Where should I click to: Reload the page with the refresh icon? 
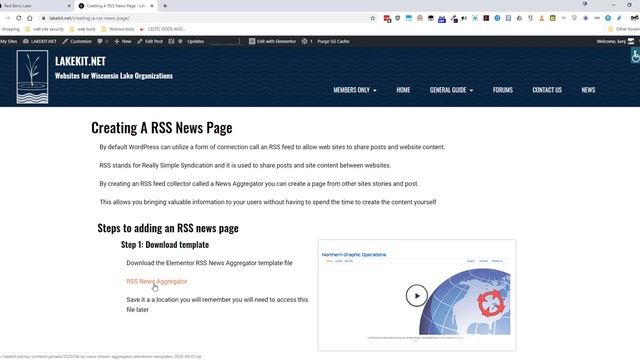[x=18, y=18]
